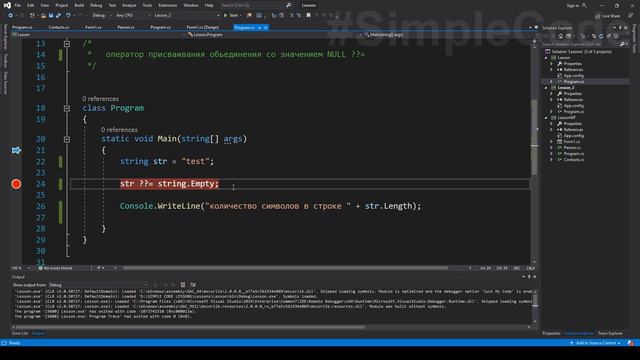The height and width of the screenshot is (360, 640).
Task: Switch to the Properties tab at bottom right
Action: [551, 333]
